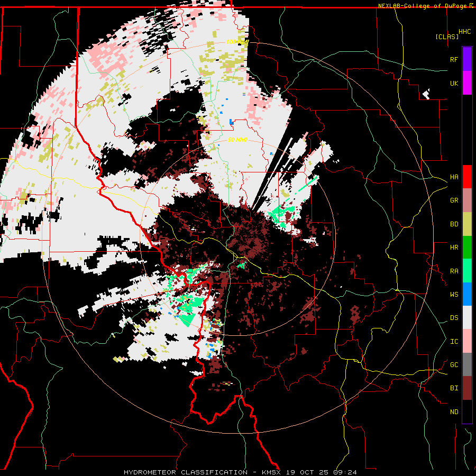
Task: Click the GR legend label
Action: [454, 200]
